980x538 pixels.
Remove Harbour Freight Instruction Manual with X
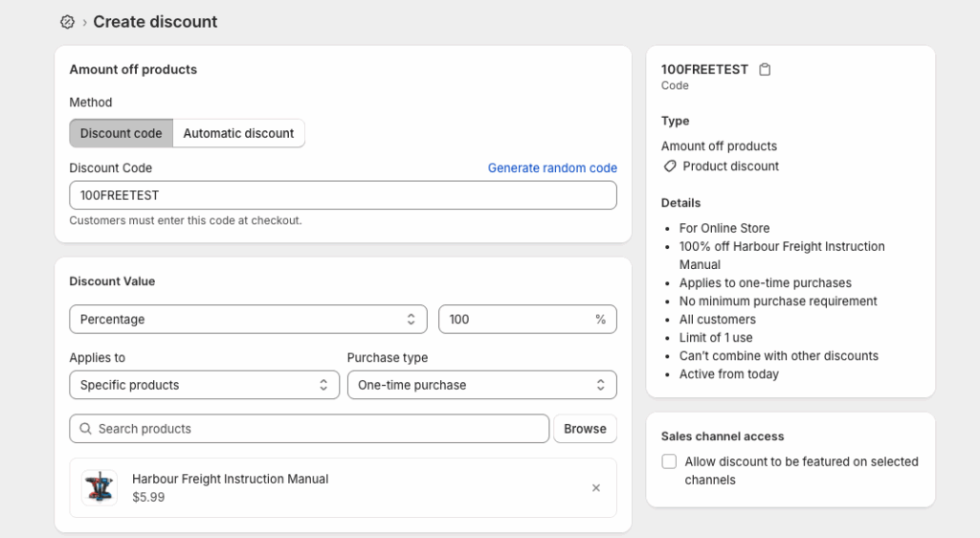point(596,488)
